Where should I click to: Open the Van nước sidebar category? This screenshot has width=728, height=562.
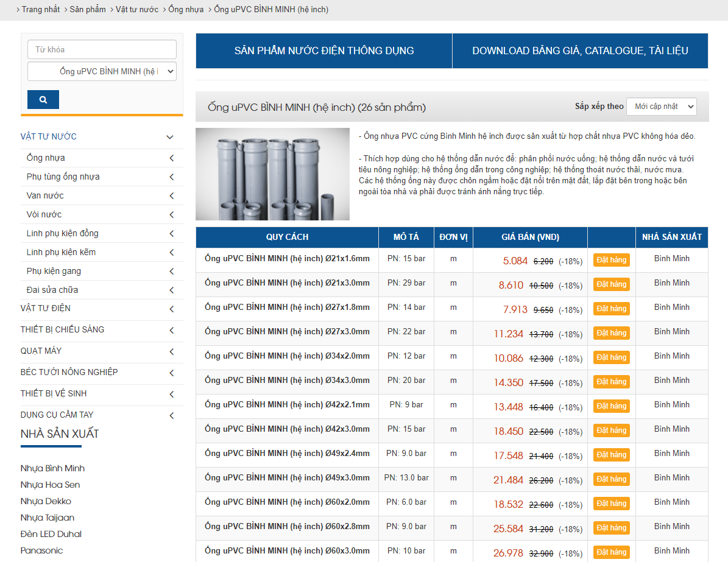[x=45, y=195]
